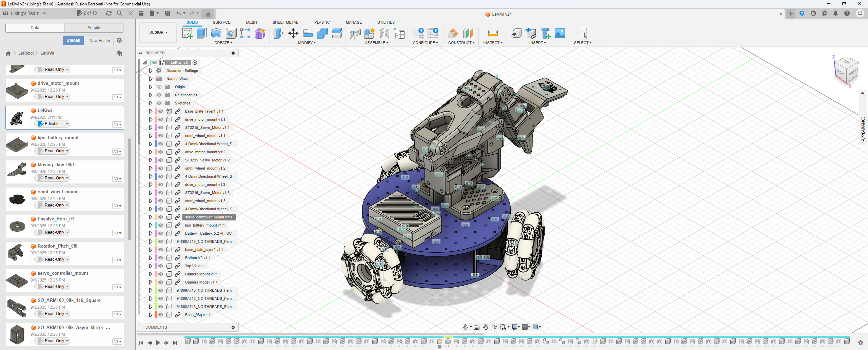Select the Press Pull tool
The image size is (868, 350).
click(278, 33)
